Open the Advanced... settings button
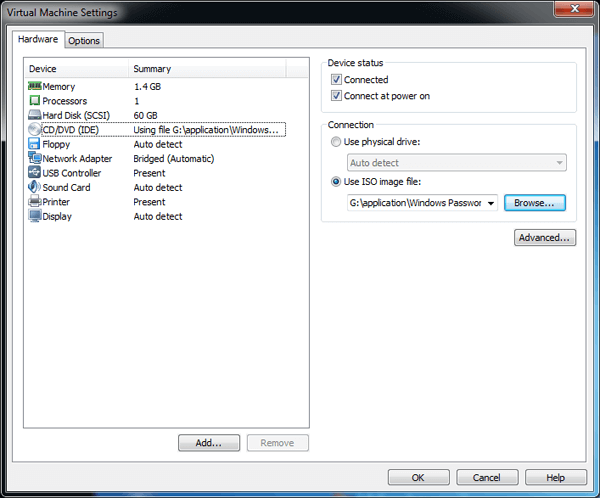Screen dimensions: 600x498 pyautogui.click(x=545, y=238)
